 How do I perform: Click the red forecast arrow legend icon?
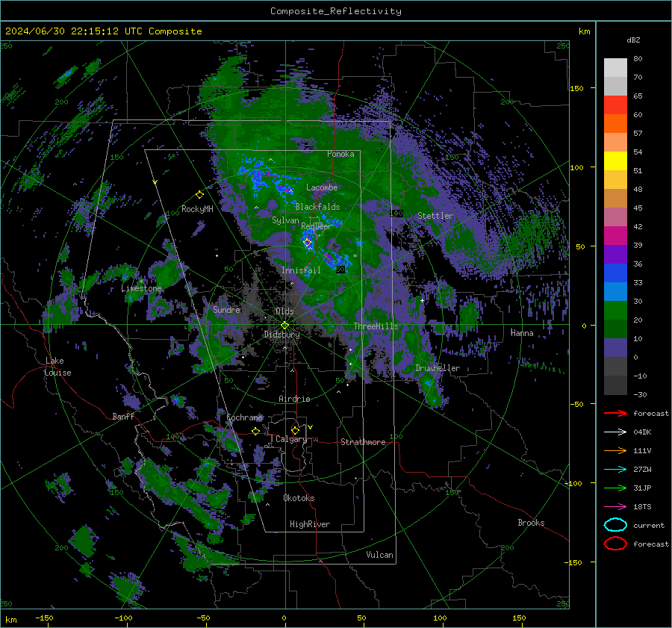click(x=615, y=413)
